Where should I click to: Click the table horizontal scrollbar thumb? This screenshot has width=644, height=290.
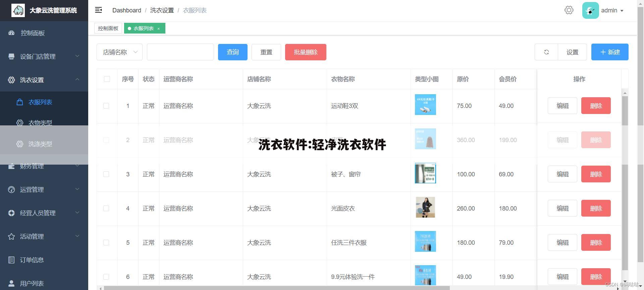[x=277, y=288]
